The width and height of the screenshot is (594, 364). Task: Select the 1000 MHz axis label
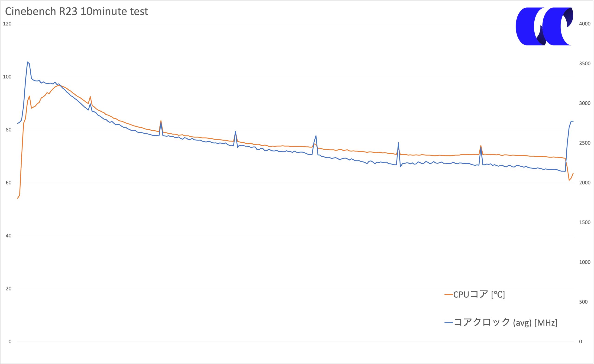(584, 262)
